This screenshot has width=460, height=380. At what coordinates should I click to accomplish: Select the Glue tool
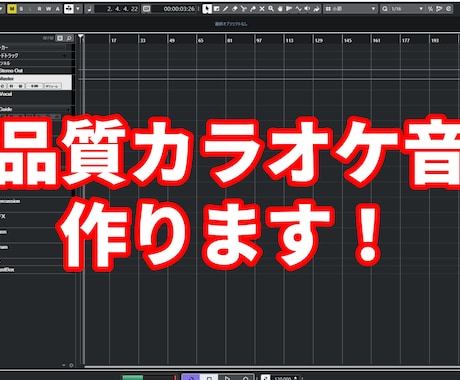[x=253, y=9]
